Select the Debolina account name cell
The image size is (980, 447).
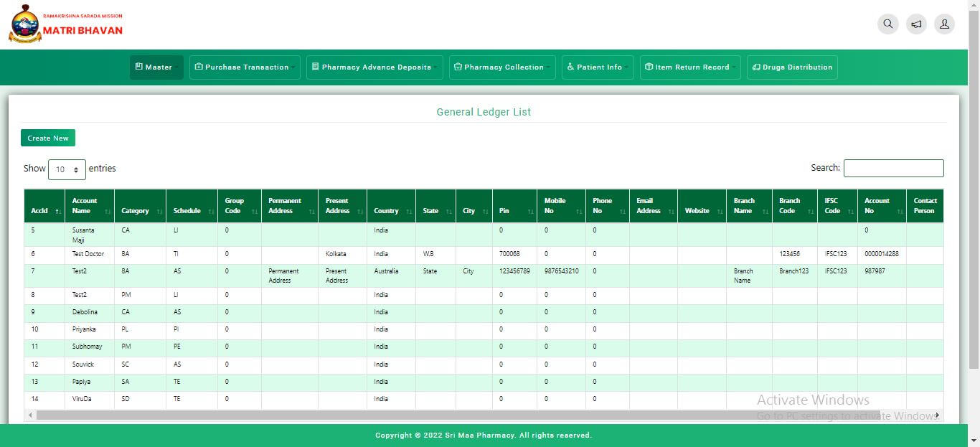click(x=89, y=312)
